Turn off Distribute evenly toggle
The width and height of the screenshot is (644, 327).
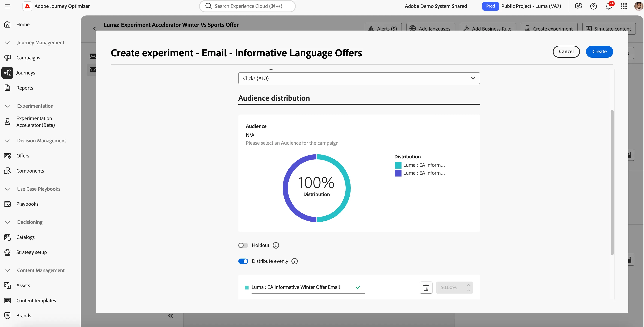(243, 261)
